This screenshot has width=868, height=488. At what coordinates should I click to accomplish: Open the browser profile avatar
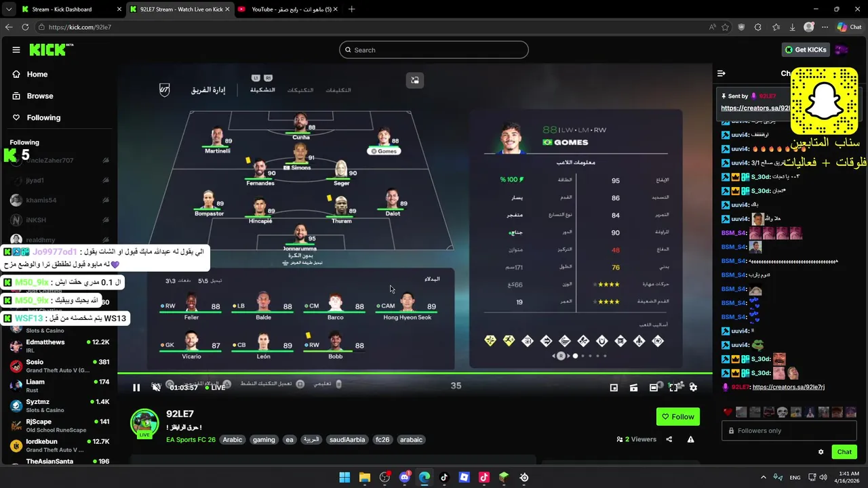tap(809, 27)
